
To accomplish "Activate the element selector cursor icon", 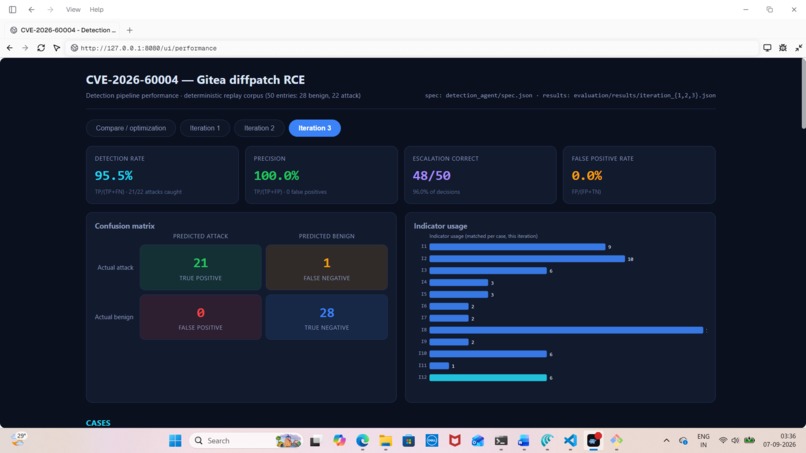I will point(57,48).
